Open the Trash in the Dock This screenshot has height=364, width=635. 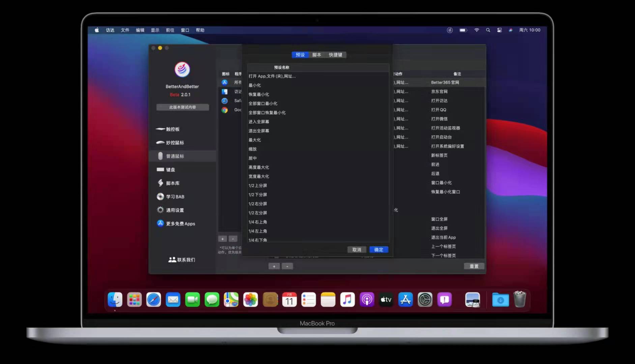coord(520,299)
